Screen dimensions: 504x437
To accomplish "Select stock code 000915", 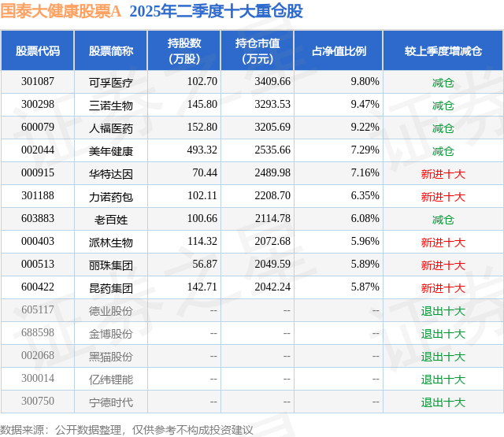I will (38, 173).
